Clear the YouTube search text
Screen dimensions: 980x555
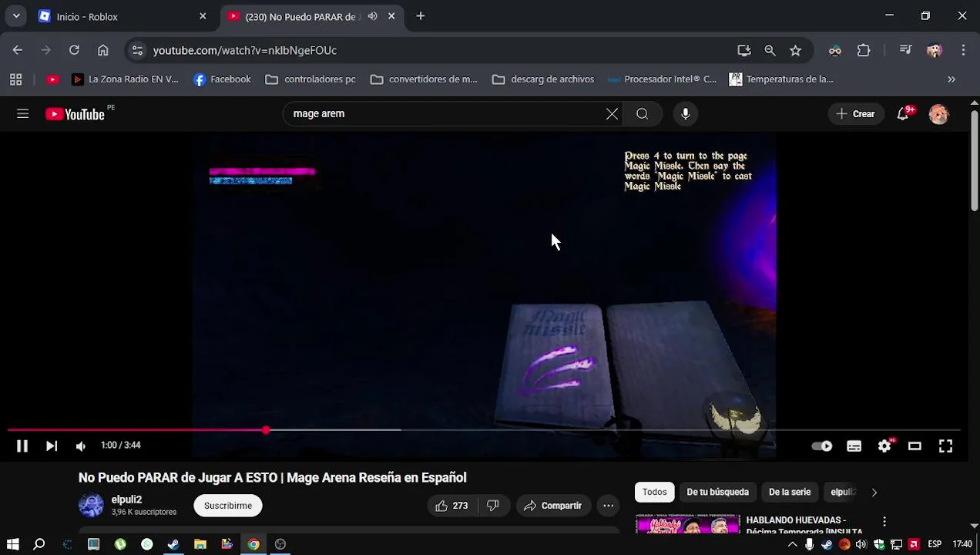click(x=612, y=114)
